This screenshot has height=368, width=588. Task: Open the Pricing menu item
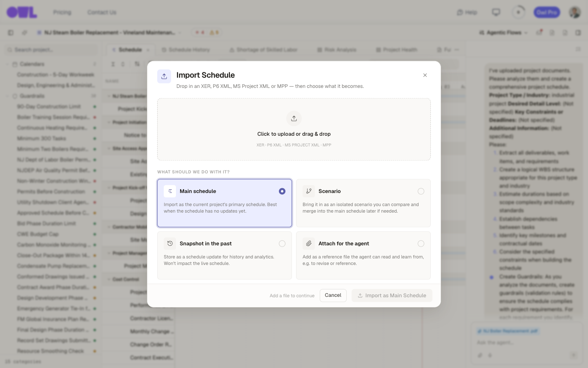tap(62, 12)
